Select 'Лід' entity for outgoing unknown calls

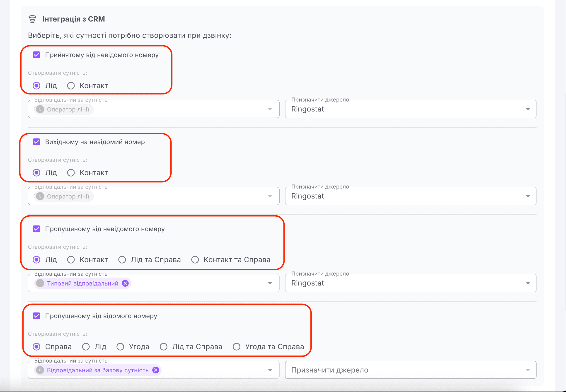[36, 172]
